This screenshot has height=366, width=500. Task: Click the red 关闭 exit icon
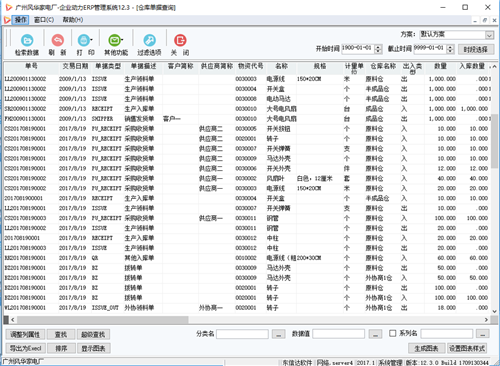(180, 40)
